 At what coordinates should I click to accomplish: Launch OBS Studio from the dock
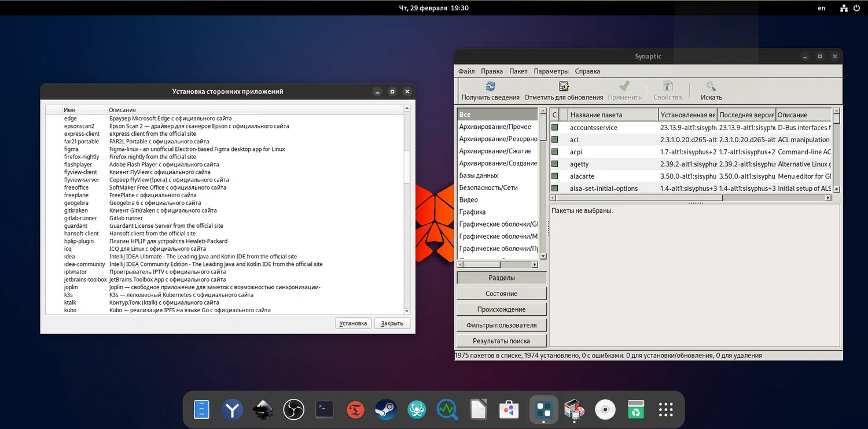293,410
